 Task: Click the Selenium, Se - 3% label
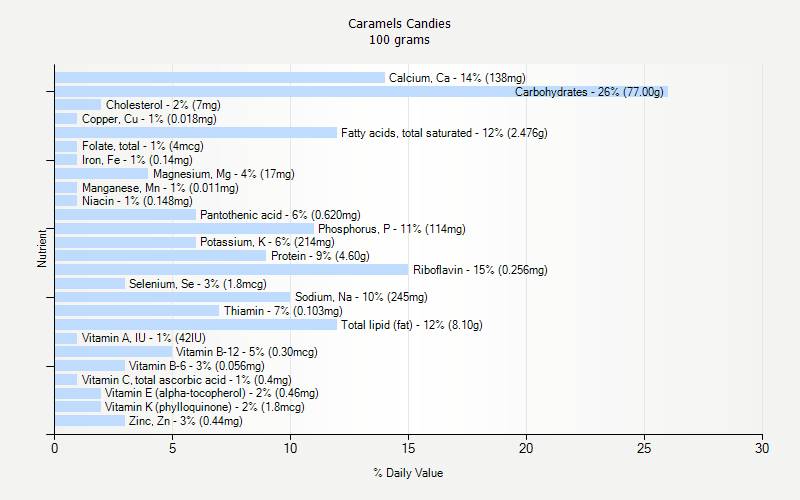[198, 284]
